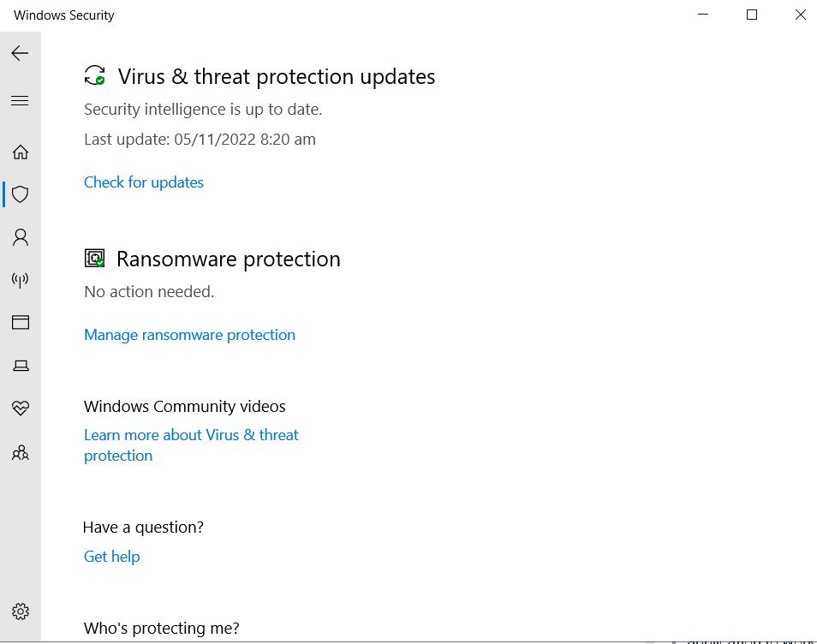The width and height of the screenshot is (817, 644).
Task: Maximize the Windows Security window
Action: (x=752, y=15)
